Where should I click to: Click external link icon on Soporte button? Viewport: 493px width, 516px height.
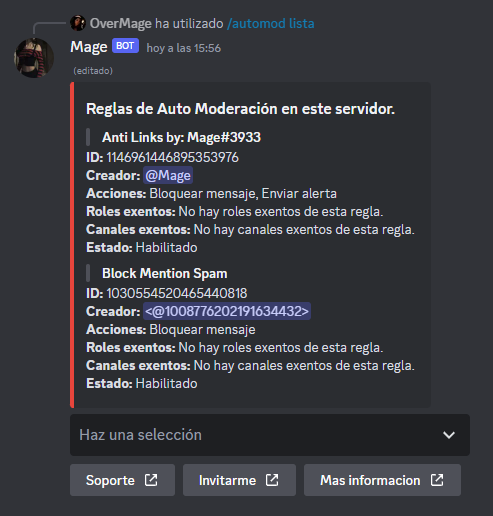point(151,480)
